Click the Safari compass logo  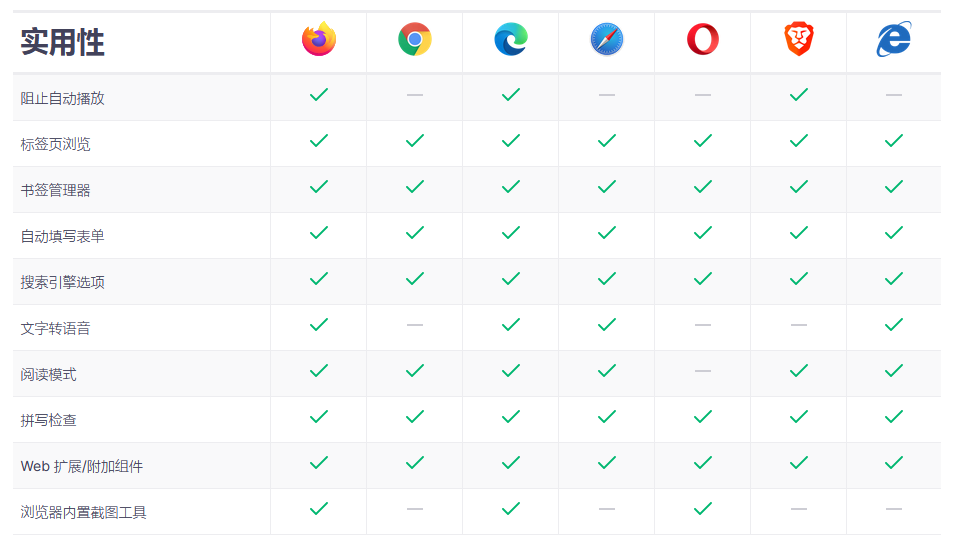607,40
